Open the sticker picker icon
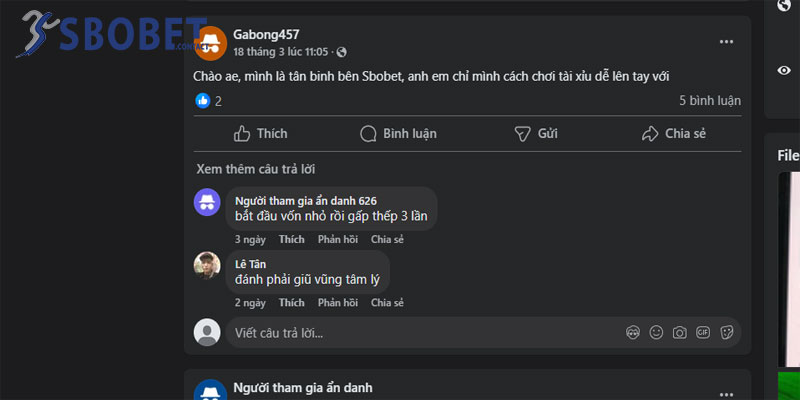Screen dimensions: 800x400 (727, 332)
